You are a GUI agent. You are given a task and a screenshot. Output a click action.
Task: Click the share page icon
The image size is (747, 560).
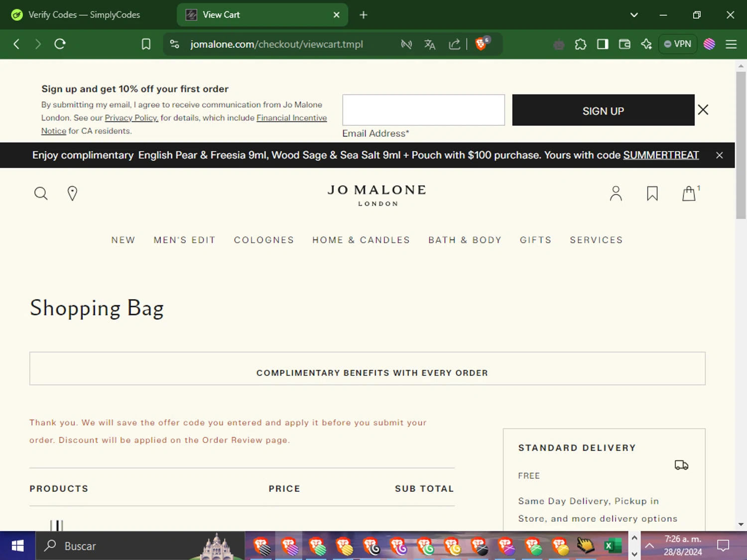454,44
